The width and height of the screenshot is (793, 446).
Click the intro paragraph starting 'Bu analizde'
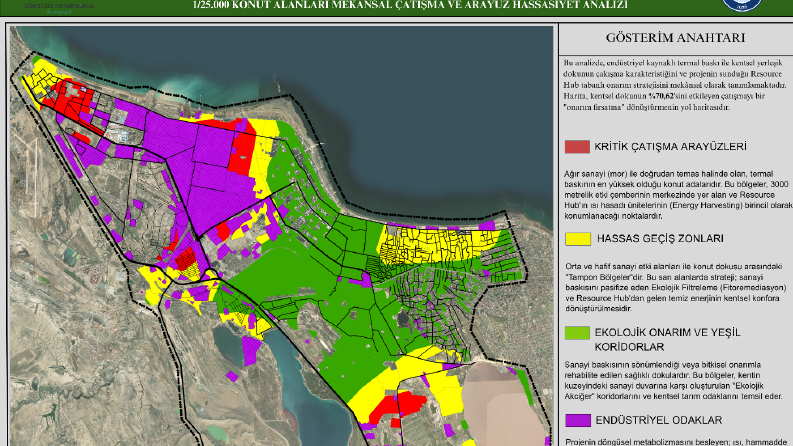pos(675,85)
